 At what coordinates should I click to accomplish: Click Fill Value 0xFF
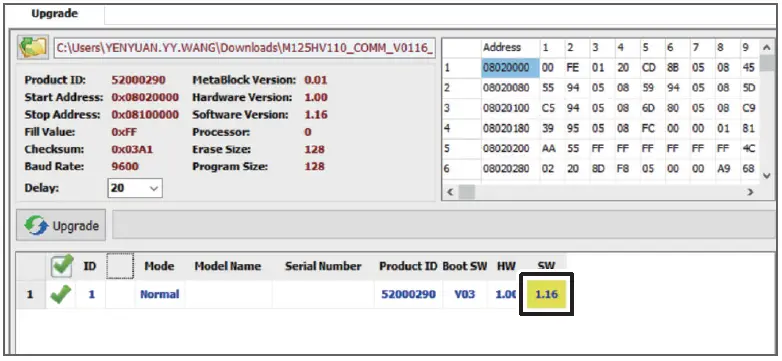coord(124,132)
